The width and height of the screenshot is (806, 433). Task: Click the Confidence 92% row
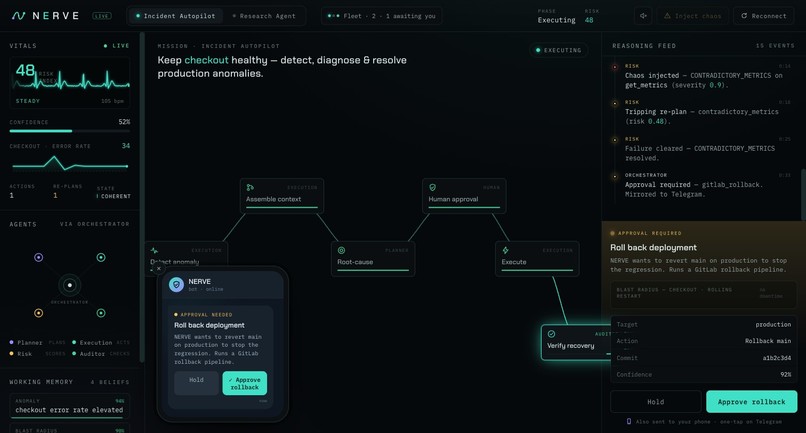click(704, 374)
